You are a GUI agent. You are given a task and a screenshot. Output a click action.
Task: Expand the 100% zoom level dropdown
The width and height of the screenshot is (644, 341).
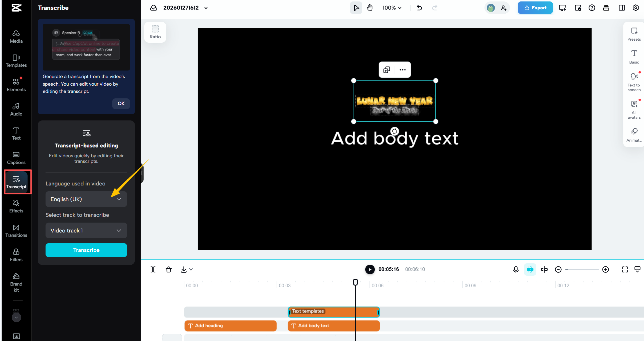pos(392,8)
